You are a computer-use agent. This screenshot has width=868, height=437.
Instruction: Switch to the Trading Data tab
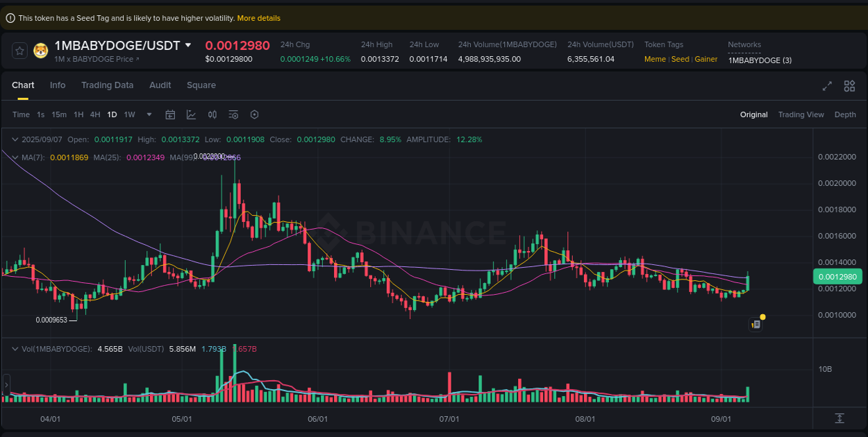coord(108,85)
